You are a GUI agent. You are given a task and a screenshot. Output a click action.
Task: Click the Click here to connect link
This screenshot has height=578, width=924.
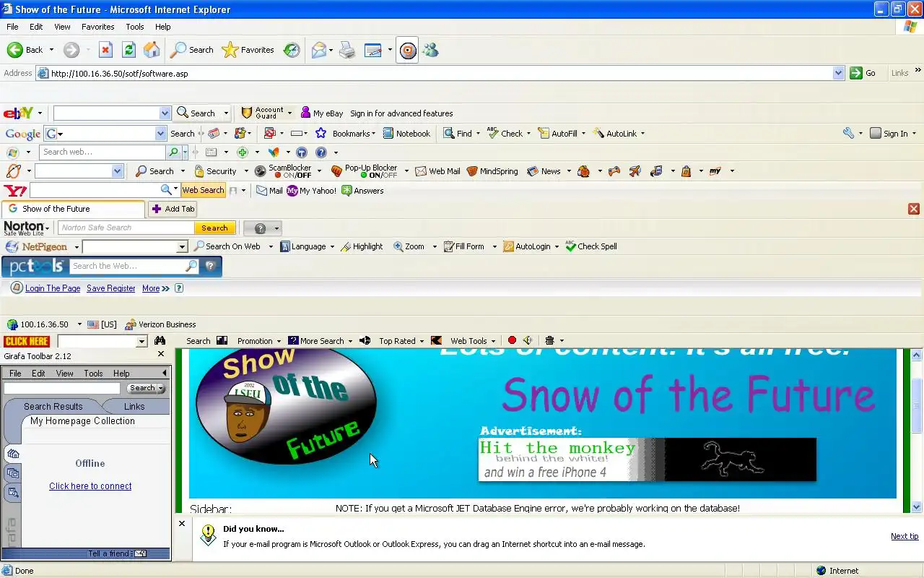point(90,486)
